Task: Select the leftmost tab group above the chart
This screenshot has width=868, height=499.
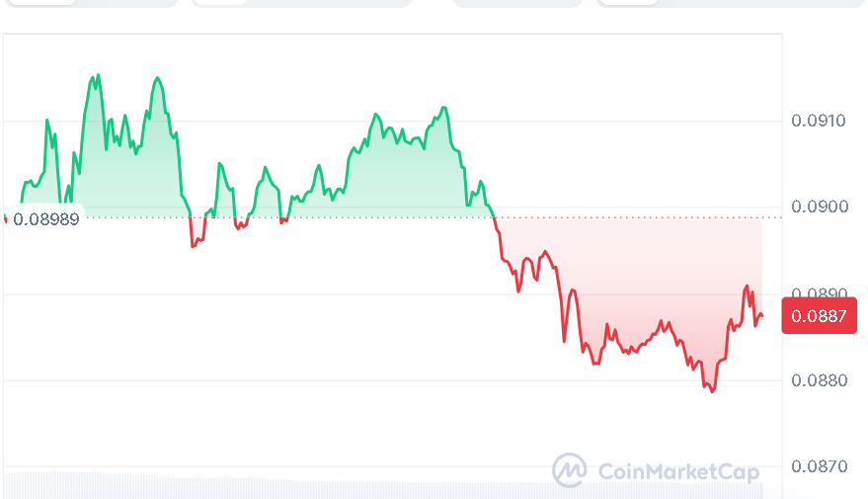Action: tap(89, 3)
